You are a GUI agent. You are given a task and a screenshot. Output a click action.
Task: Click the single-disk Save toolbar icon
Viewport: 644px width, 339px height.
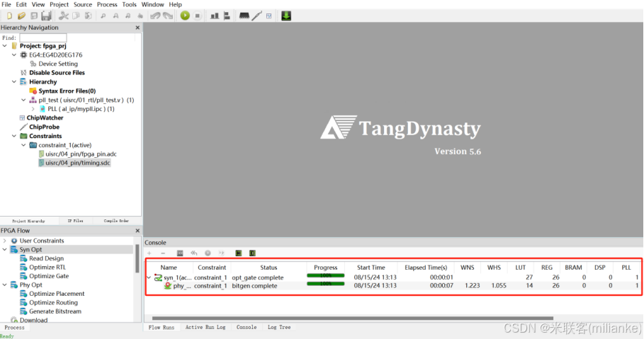point(34,16)
